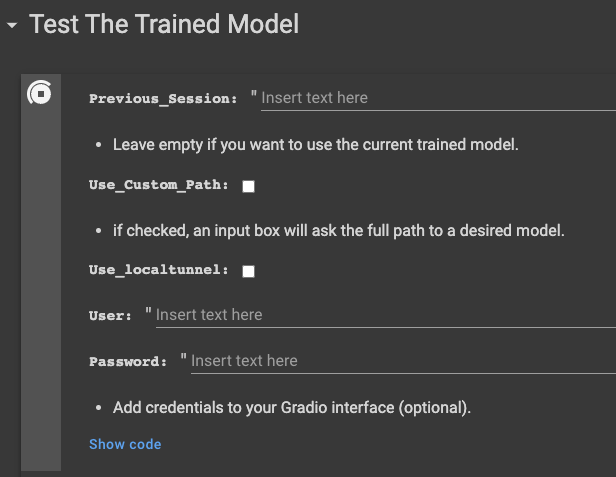Click the Use_Custom_Path label text

coord(159,186)
